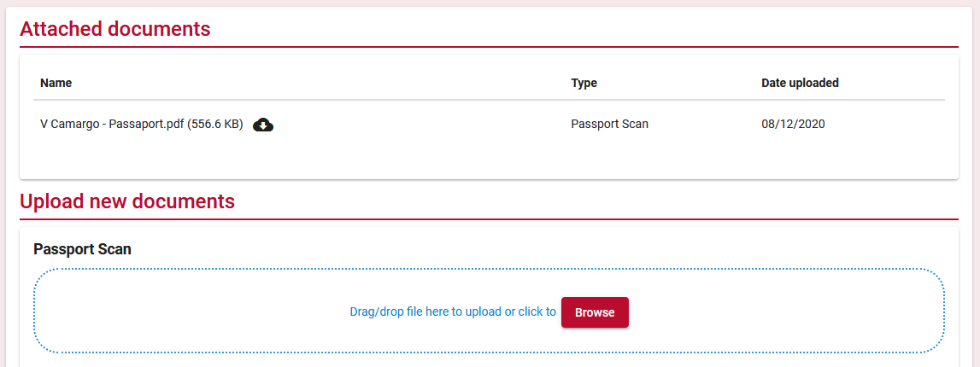980x367 pixels.
Task: Click the Name column header
Action: pyautogui.click(x=56, y=83)
